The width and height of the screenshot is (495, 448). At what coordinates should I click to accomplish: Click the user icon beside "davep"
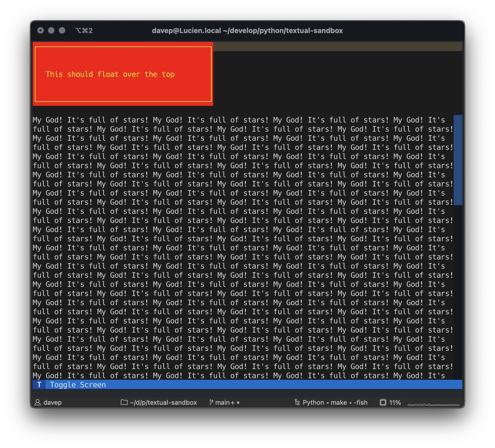coord(38,402)
